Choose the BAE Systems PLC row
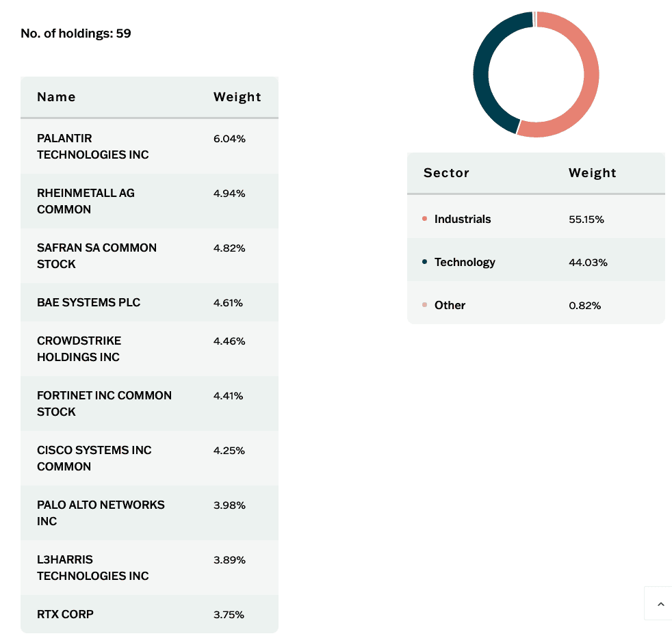Image resolution: width=672 pixels, height=636 pixels. (x=88, y=302)
